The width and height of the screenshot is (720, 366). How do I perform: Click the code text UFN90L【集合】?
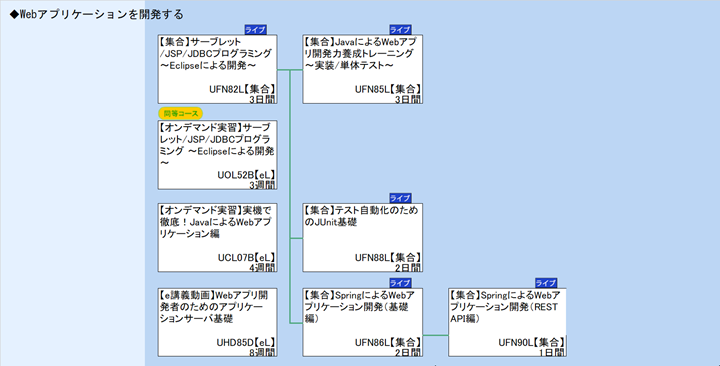pos(532,343)
